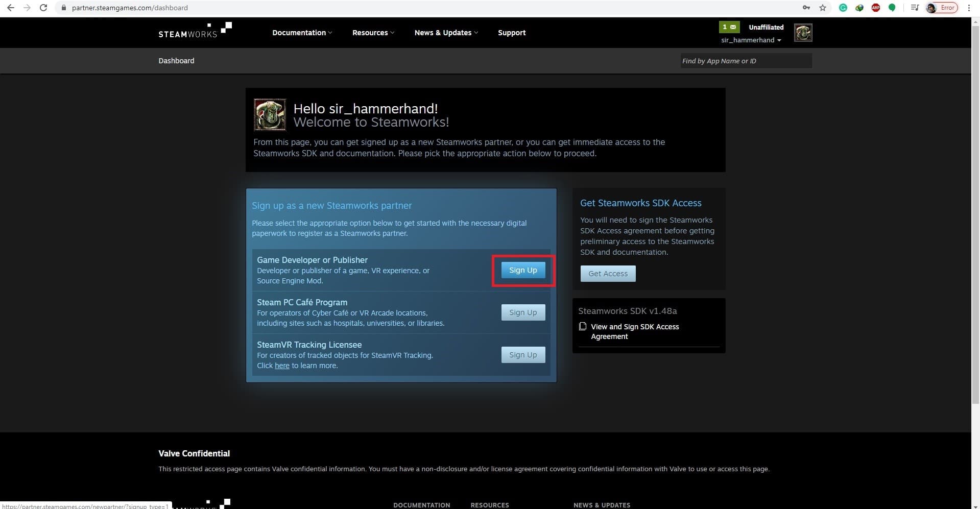Open the Grammarly extension icon

(x=843, y=8)
